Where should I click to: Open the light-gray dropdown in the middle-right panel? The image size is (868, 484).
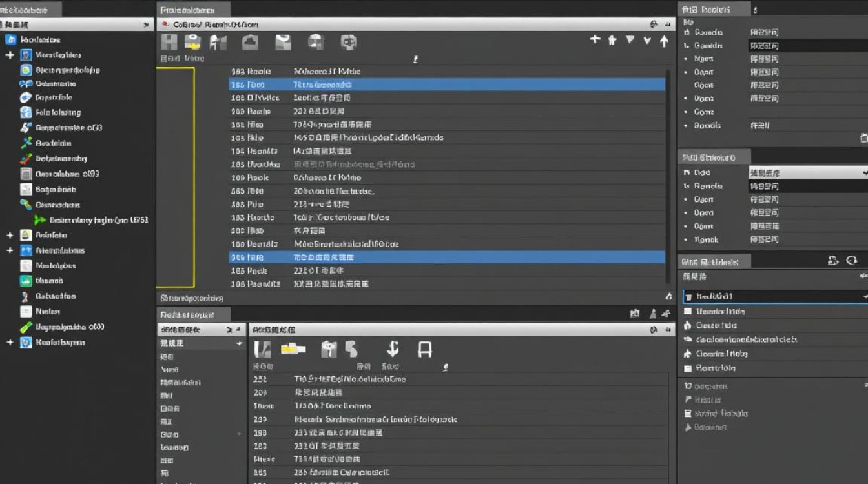click(808, 173)
